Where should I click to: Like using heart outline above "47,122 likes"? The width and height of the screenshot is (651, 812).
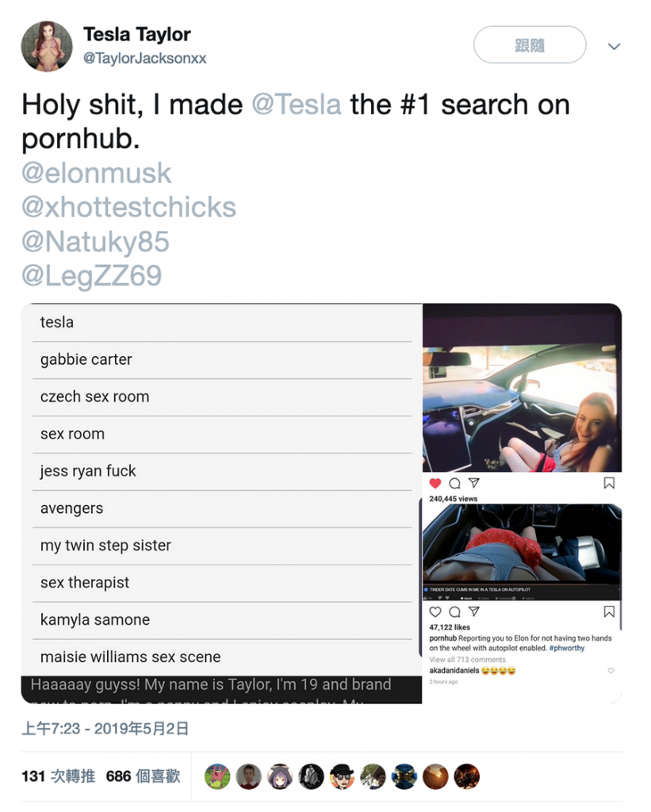(435, 612)
